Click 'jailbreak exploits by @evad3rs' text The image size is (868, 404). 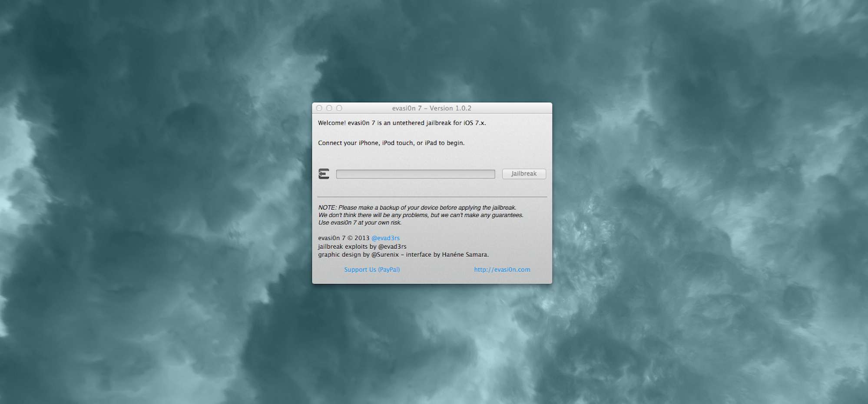[362, 247]
